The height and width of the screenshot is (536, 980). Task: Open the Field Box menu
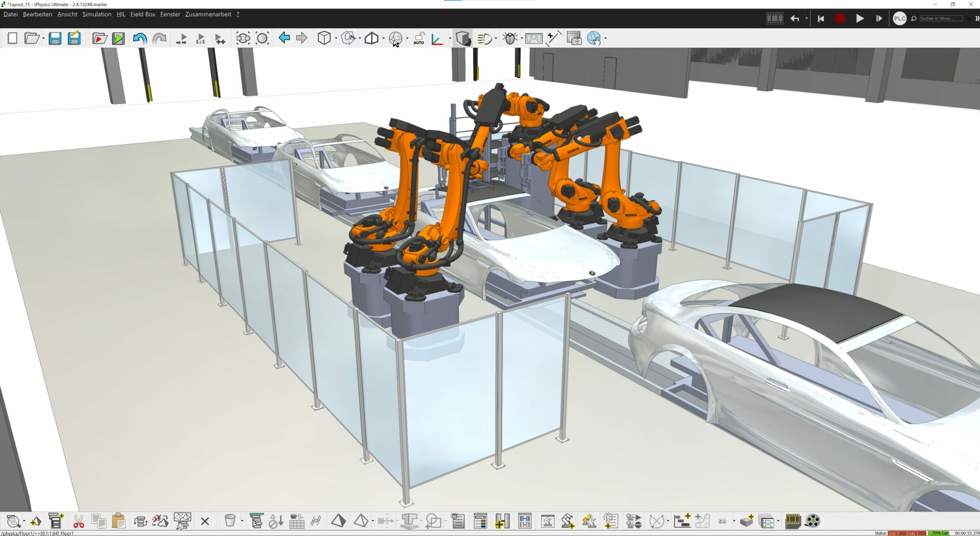(143, 14)
